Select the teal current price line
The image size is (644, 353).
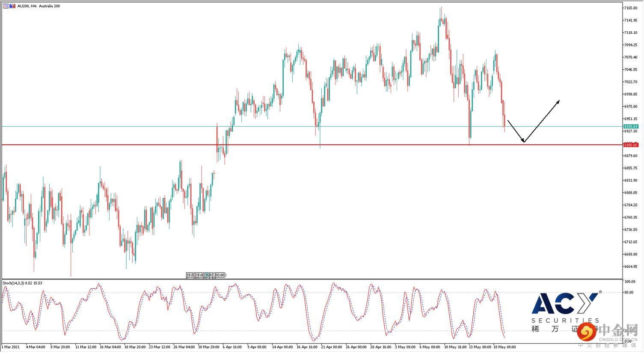point(312,126)
